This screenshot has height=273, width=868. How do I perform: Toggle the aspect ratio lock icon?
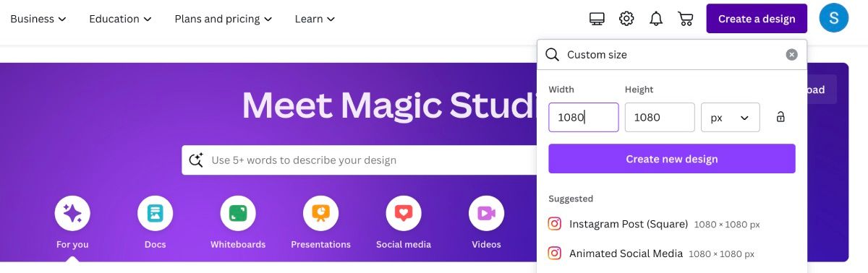(780, 117)
